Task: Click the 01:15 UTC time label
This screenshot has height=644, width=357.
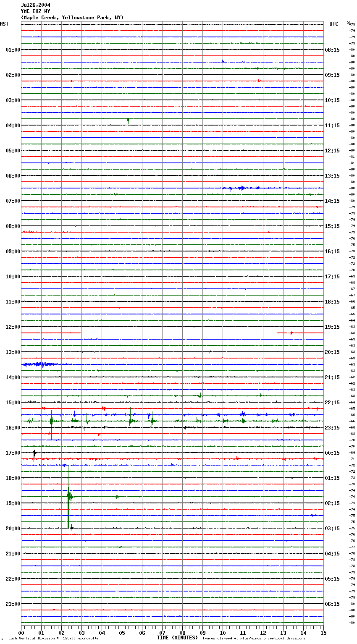Action: coord(332,478)
